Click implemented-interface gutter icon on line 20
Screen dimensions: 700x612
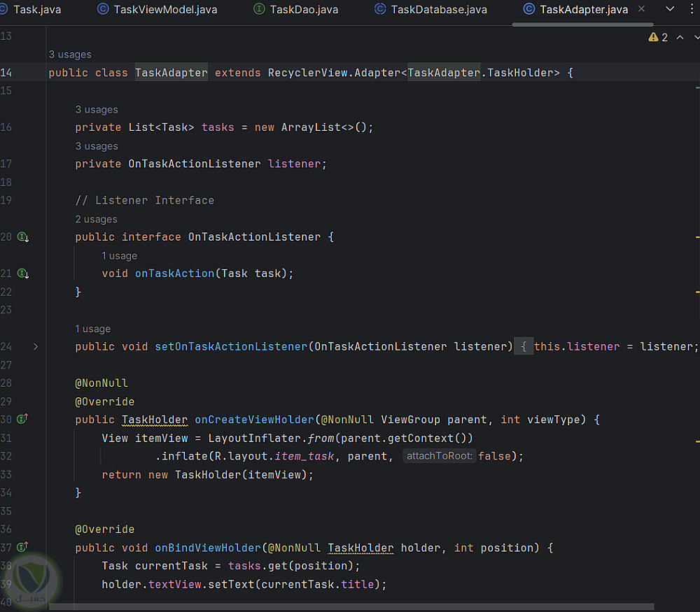[x=23, y=237]
